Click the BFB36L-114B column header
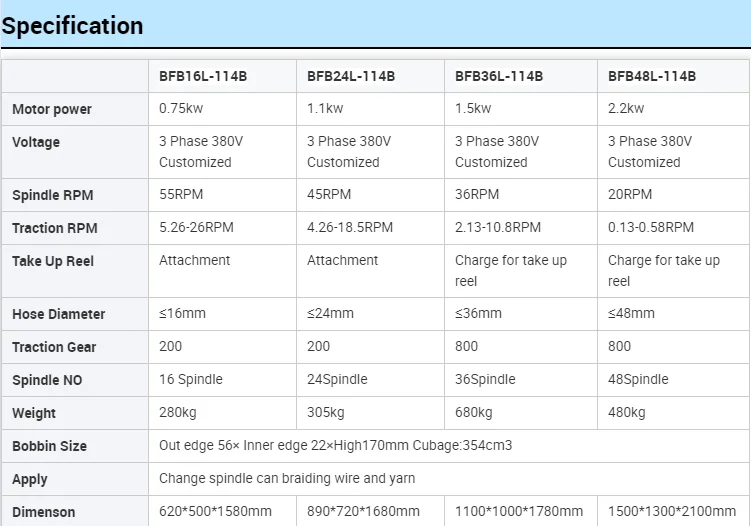 (x=499, y=76)
